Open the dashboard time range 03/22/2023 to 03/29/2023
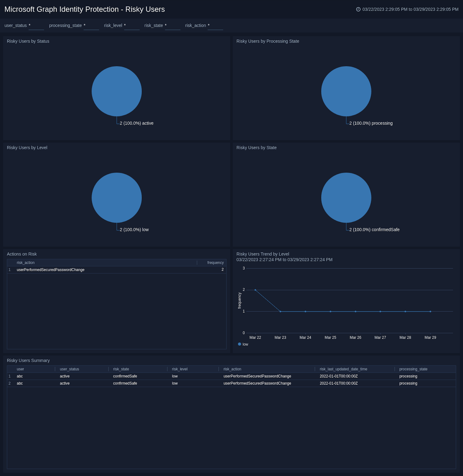 (x=410, y=9)
